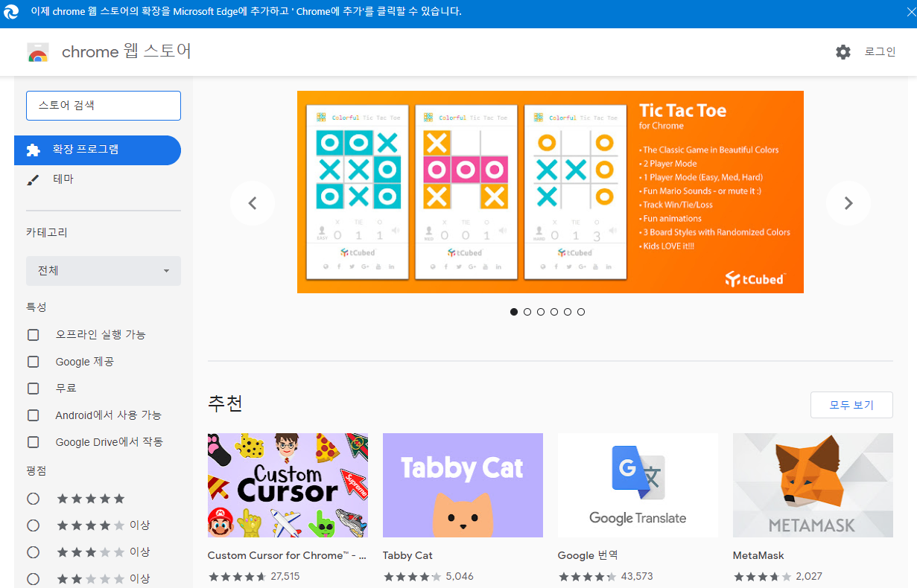Select three stars 이상 rating filter
The height and width of the screenshot is (588, 917).
[33, 552]
